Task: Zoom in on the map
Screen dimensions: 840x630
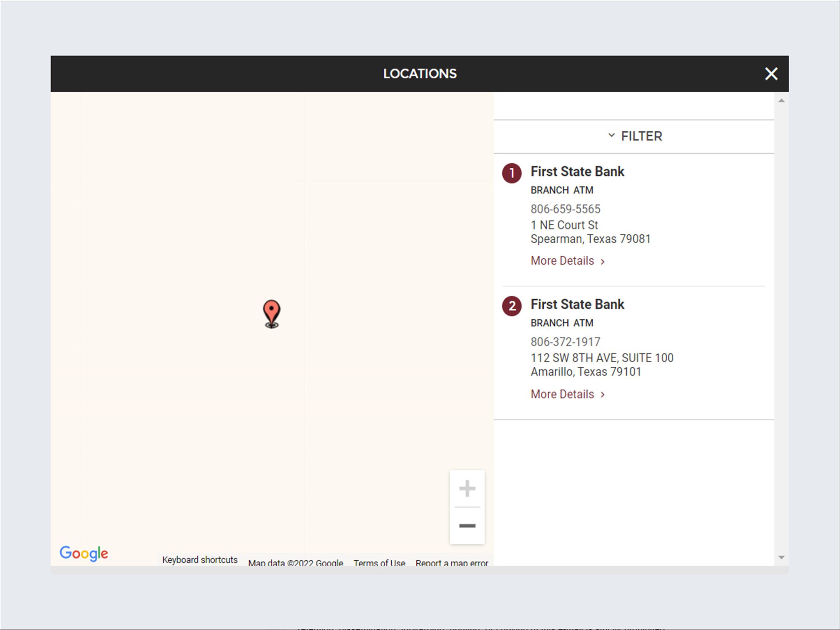Action: [x=467, y=488]
